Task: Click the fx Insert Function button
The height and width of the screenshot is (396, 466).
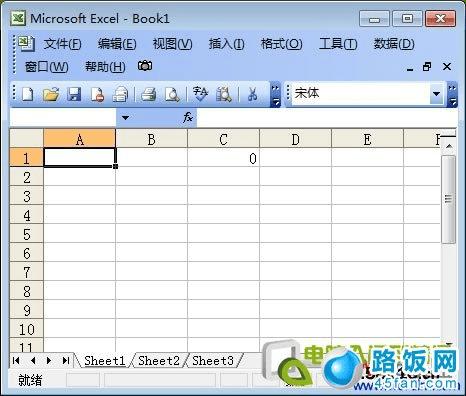Action: tap(188, 118)
